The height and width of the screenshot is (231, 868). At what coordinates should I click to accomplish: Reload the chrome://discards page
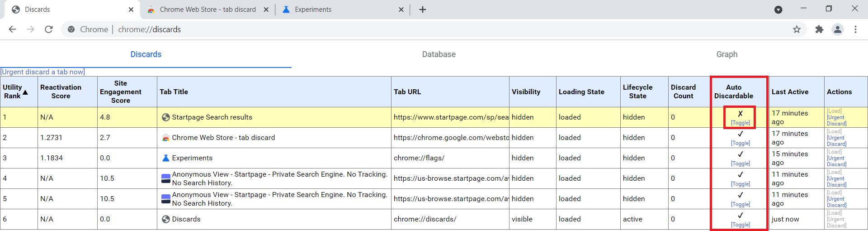tap(49, 29)
